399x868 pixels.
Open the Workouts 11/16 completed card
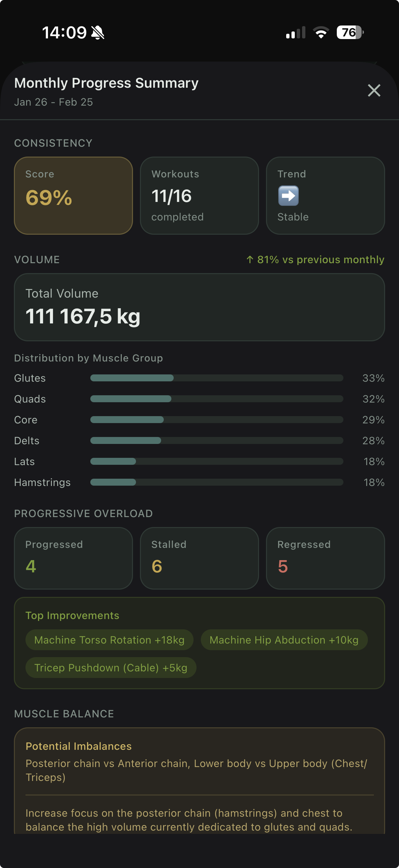pos(199,195)
